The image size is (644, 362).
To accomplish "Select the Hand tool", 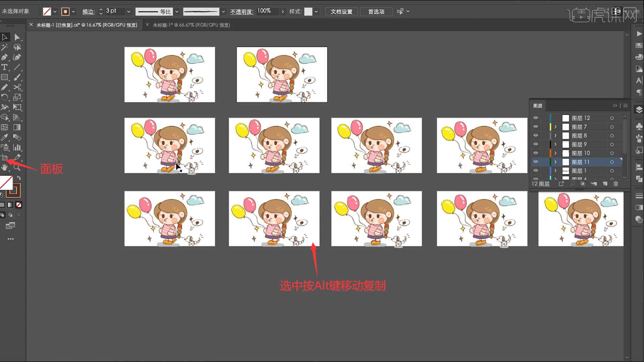I will click(x=4, y=167).
